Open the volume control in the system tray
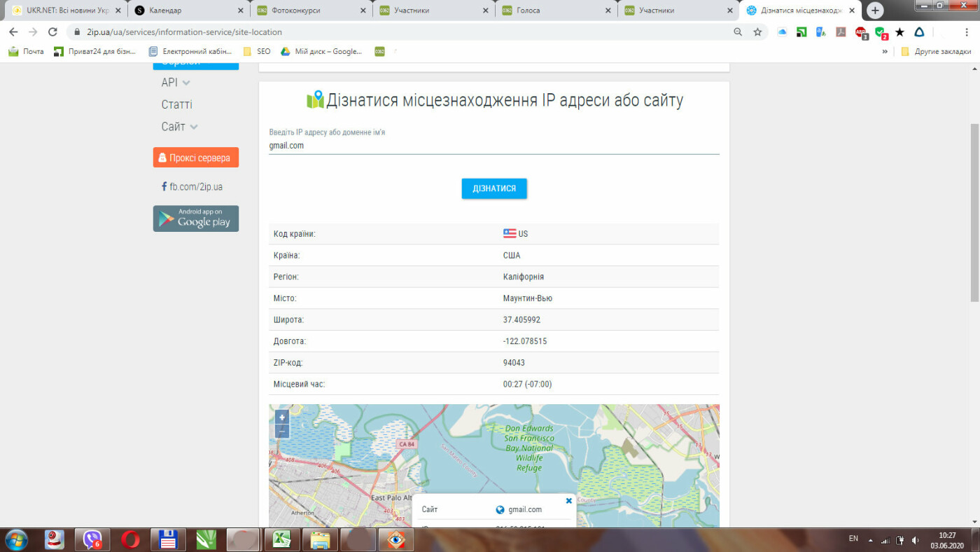The image size is (980, 552). pos(915,539)
